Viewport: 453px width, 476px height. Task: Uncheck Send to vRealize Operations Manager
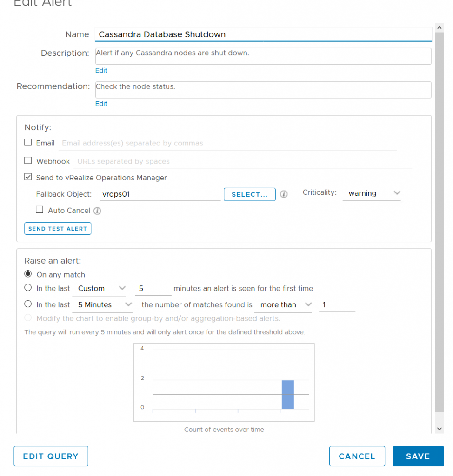coord(28,177)
